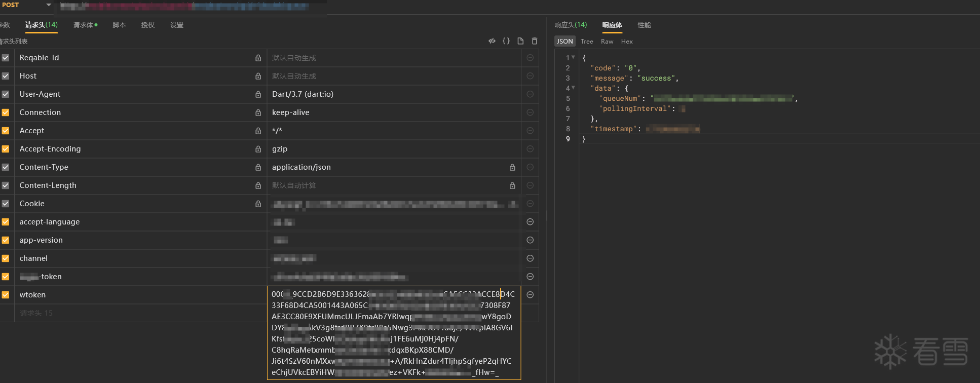
Task: Click the keep-alive Connection value field
Action: click(x=393, y=112)
